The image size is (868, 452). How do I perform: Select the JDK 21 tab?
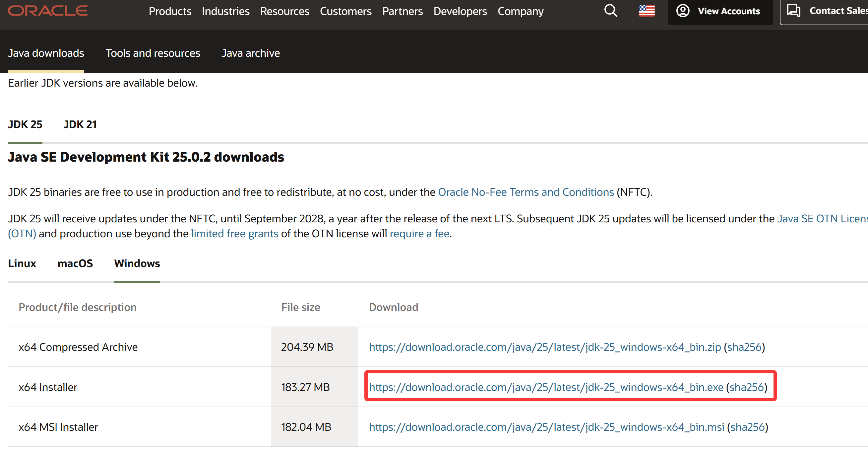click(x=80, y=124)
